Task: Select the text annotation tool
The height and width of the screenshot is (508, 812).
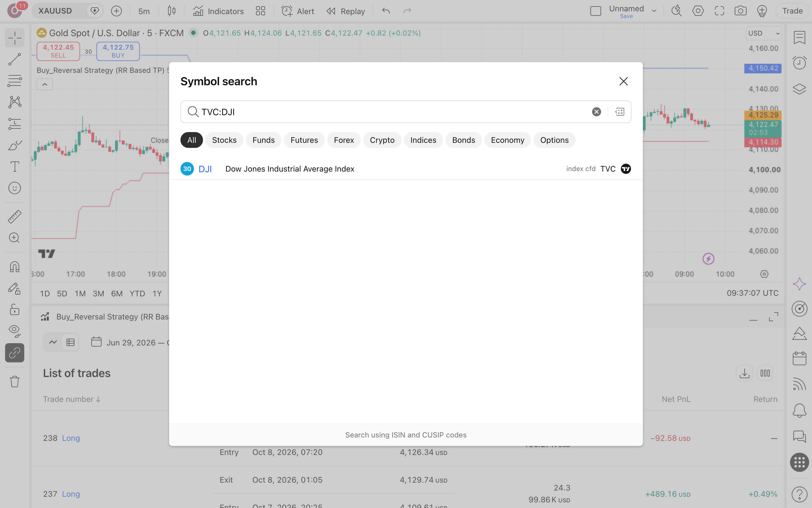Action: [x=14, y=167]
